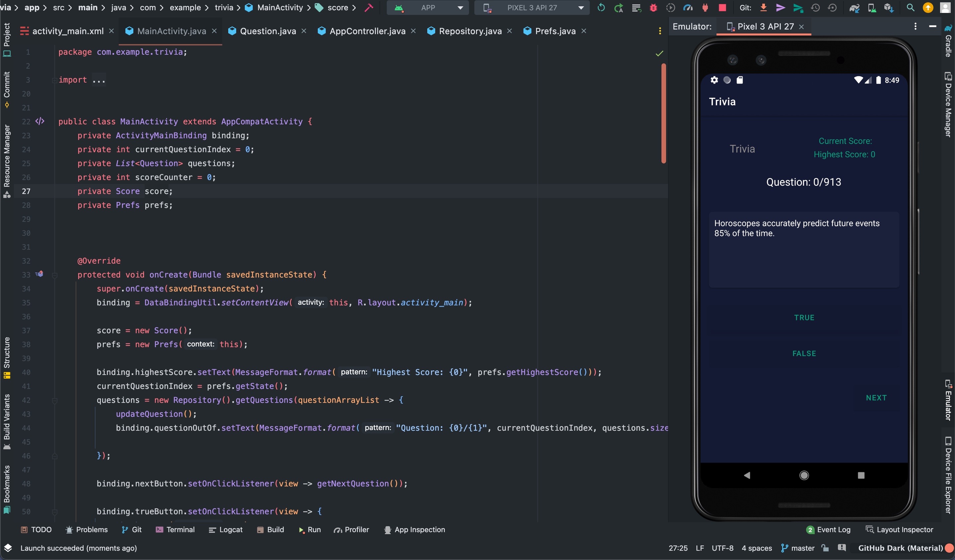Collapse the getQuestions lambda fold at line 42
The image size is (955, 560).
(x=54, y=401)
